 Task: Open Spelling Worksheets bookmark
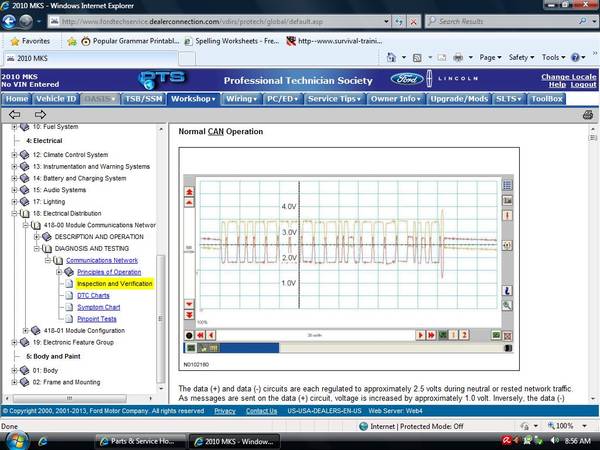pyautogui.click(x=232, y=41)
